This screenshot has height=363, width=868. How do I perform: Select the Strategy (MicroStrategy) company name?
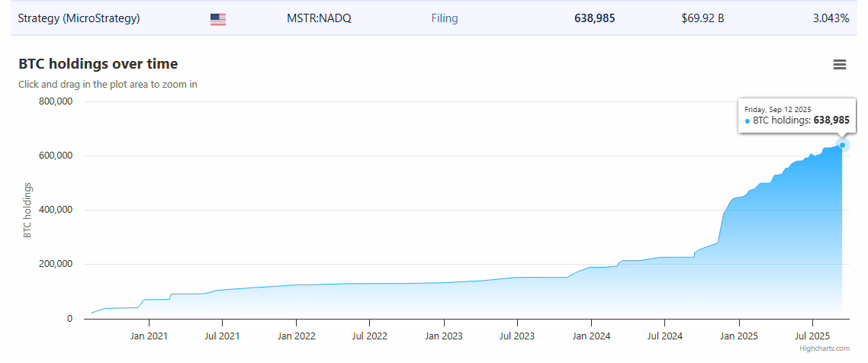(x=79, y=18)
